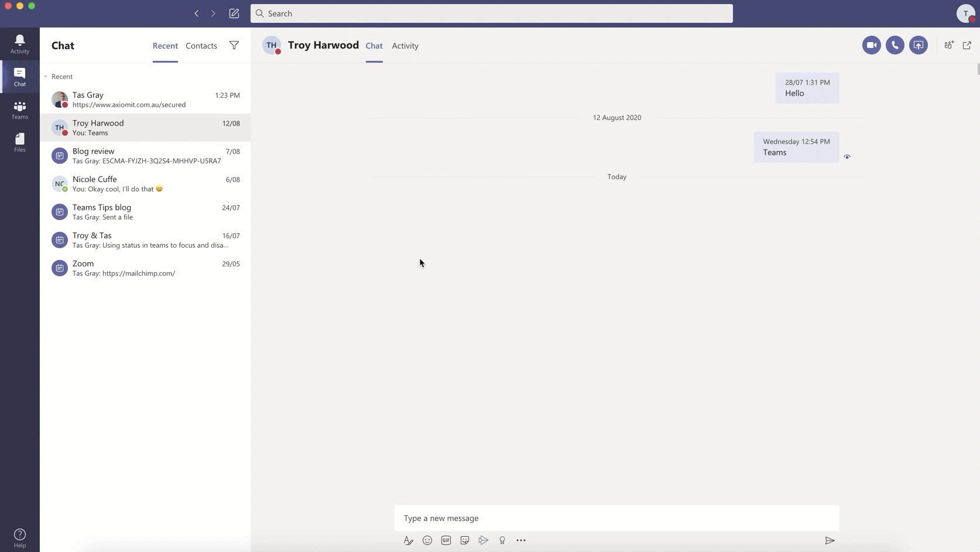The width and height of the screenshot is (980, 552).
Task: Start a video call with Troy Harwood
Action: [871, 45]
